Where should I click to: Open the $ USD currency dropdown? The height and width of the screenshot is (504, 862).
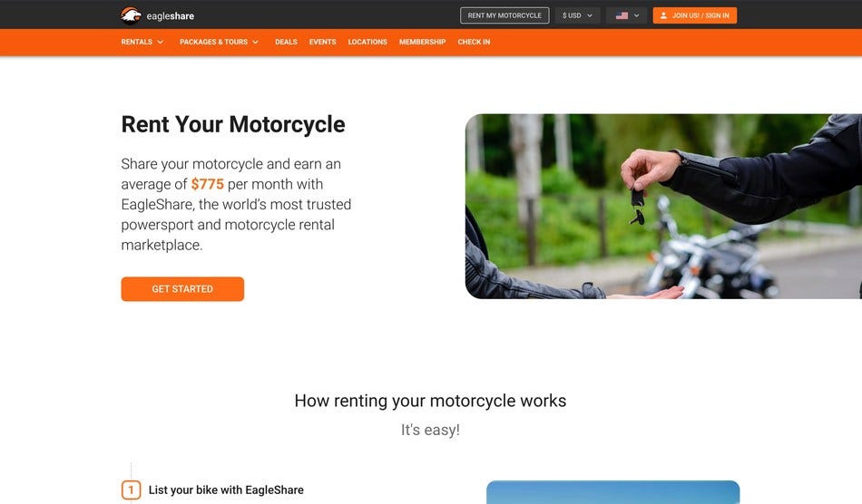[577, 15]
